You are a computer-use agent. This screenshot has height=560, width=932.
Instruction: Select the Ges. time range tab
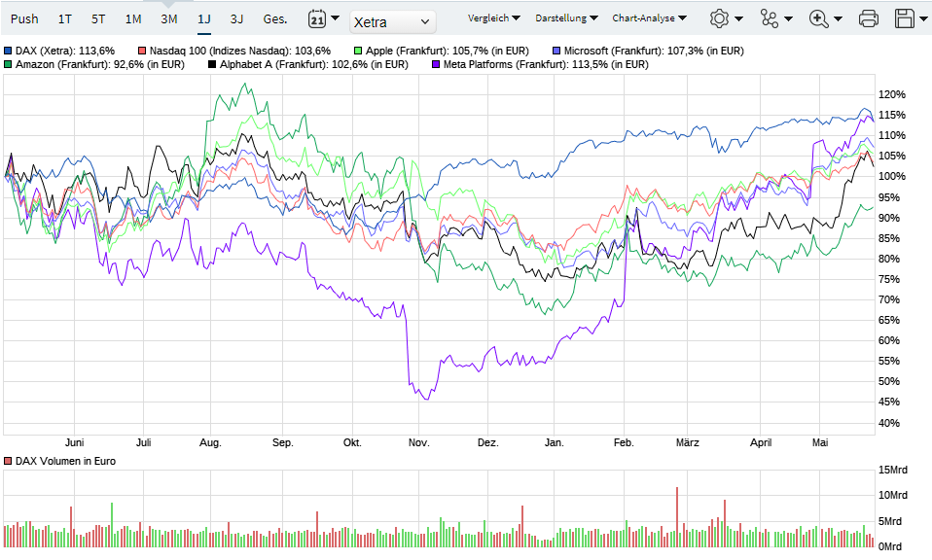(x=273, y=17)
